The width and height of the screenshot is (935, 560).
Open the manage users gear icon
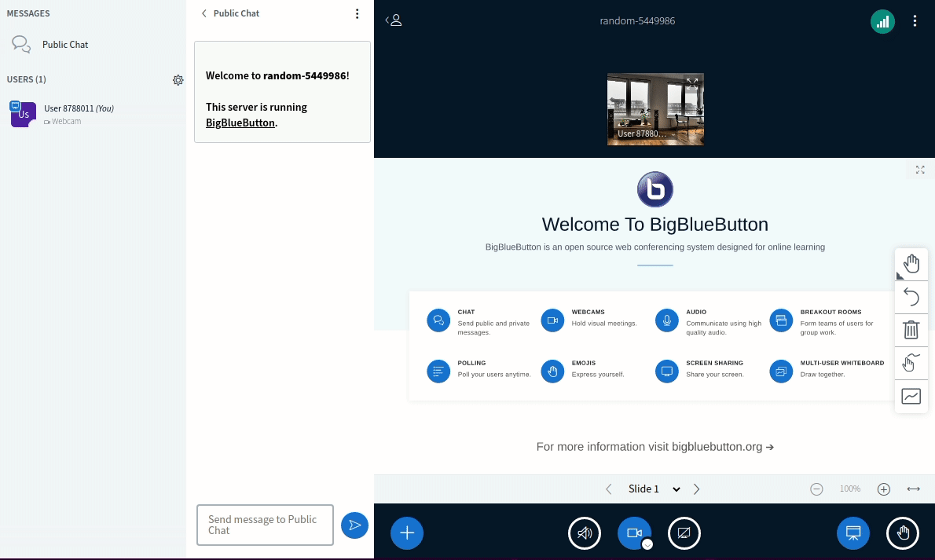tap(178, 80)
